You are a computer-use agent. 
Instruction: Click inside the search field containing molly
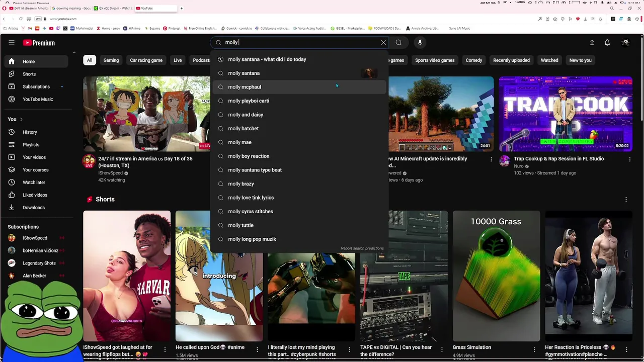click(299, 43)
